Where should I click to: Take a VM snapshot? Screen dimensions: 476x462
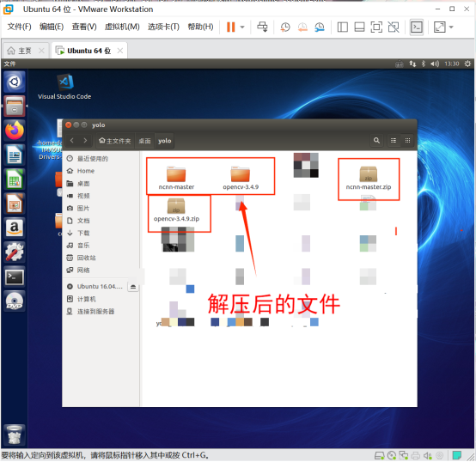tap(285, 27)
